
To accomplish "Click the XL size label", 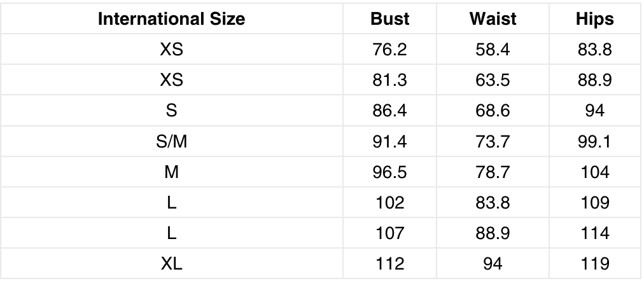I will pos(171,264).
